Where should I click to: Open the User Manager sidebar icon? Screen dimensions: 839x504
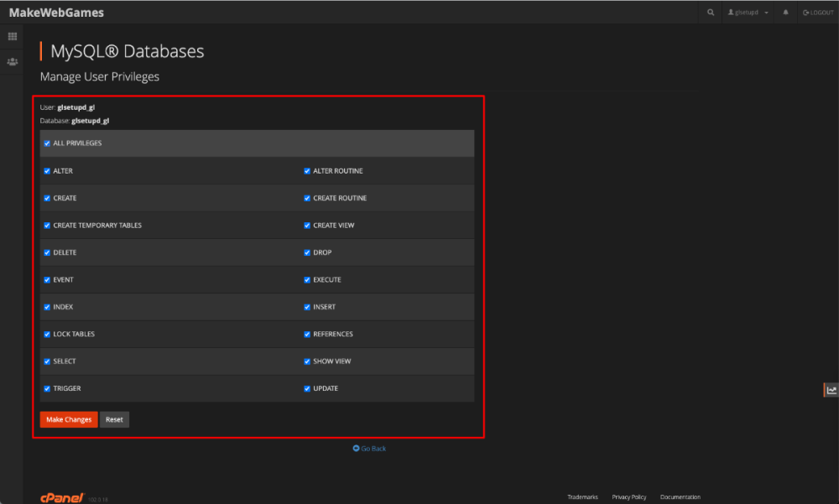[13, 62]
